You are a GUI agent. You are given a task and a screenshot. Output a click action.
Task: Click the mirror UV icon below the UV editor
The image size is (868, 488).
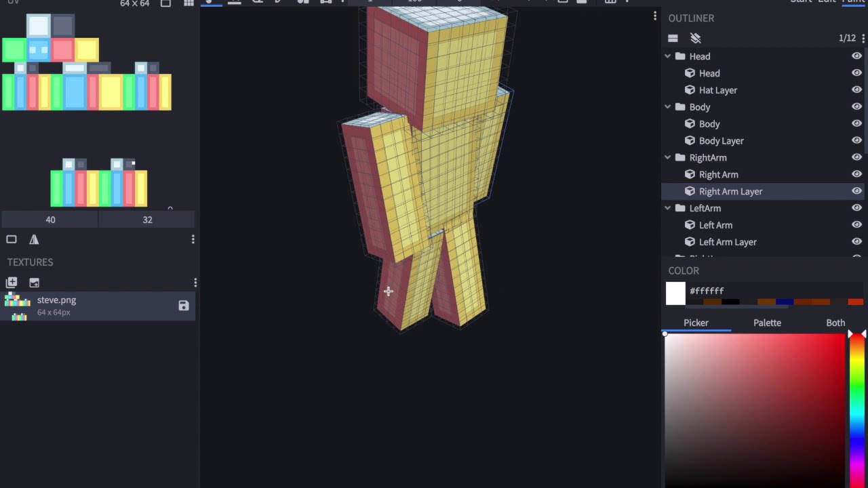(x=34, y=239)
